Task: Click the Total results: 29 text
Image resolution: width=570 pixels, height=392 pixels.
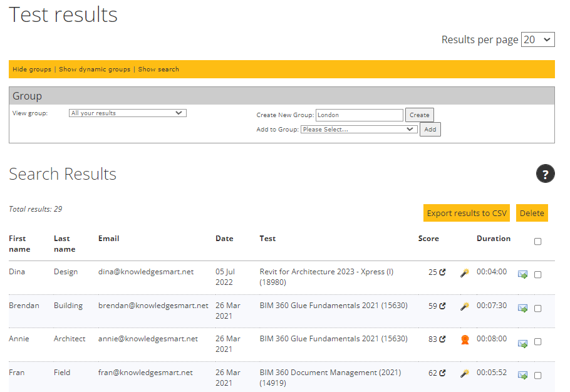Action: [x=36, y=209]
